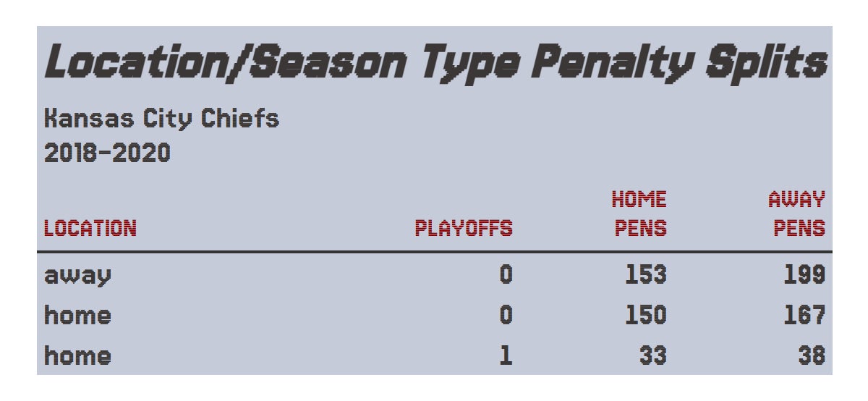Click home pens value 33

652,355
